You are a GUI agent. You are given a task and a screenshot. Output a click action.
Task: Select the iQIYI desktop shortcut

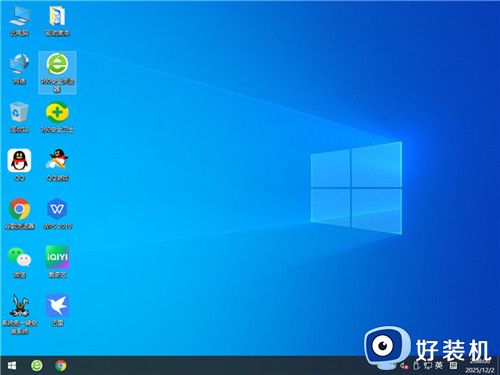57,262
